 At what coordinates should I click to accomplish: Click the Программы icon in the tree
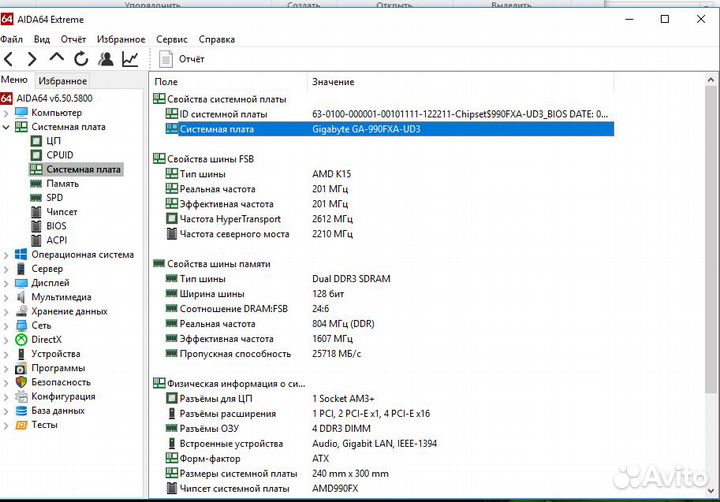pos(21,368)
